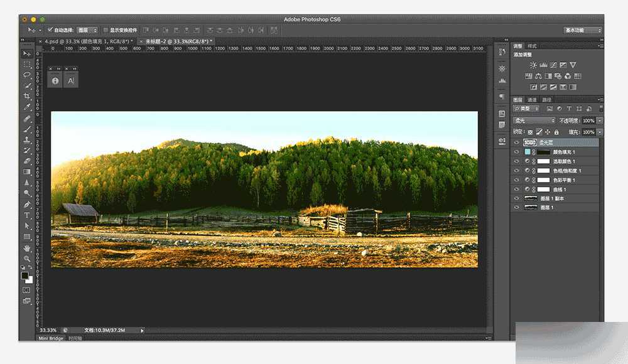The image size is (628, 364).
Task: Open the Curves adjustment icon in Adjustments panel
Action: pyautogui.click(x=553, y=65)
